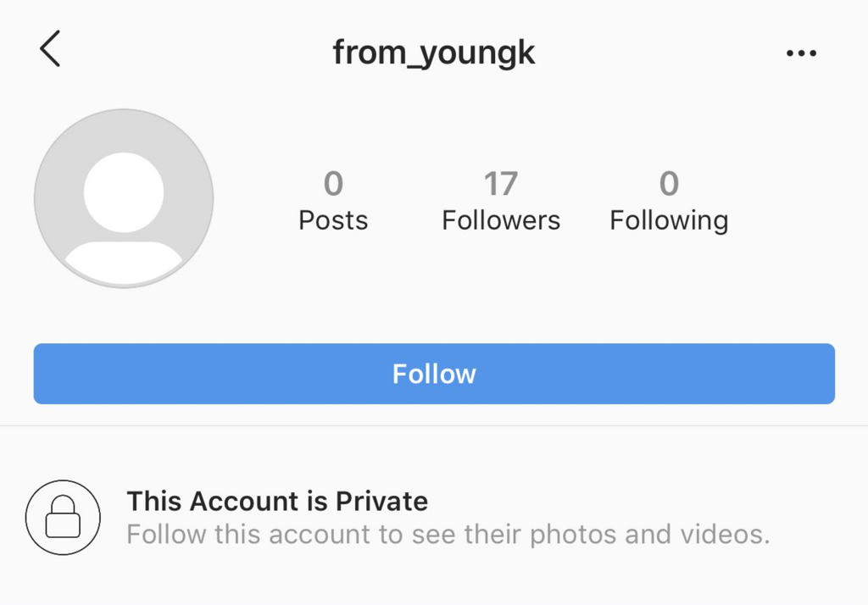
Task: Select the Following label
Action: tap(669, 221)
